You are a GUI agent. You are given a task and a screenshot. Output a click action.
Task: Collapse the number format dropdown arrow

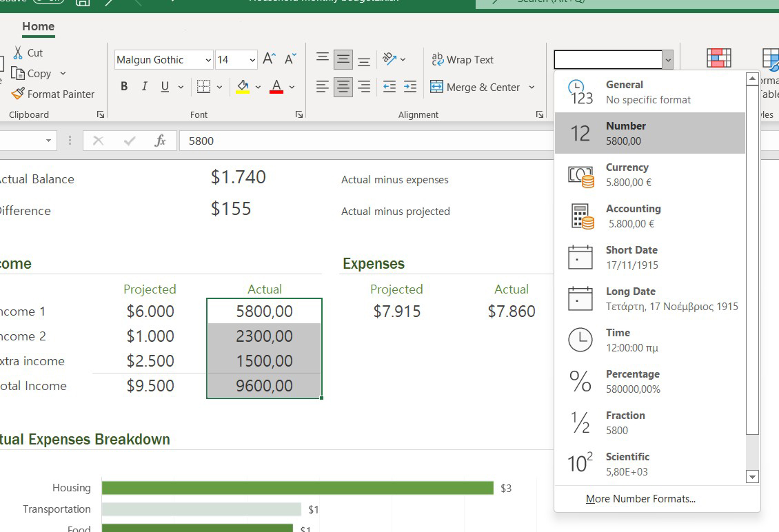point(668,60)
